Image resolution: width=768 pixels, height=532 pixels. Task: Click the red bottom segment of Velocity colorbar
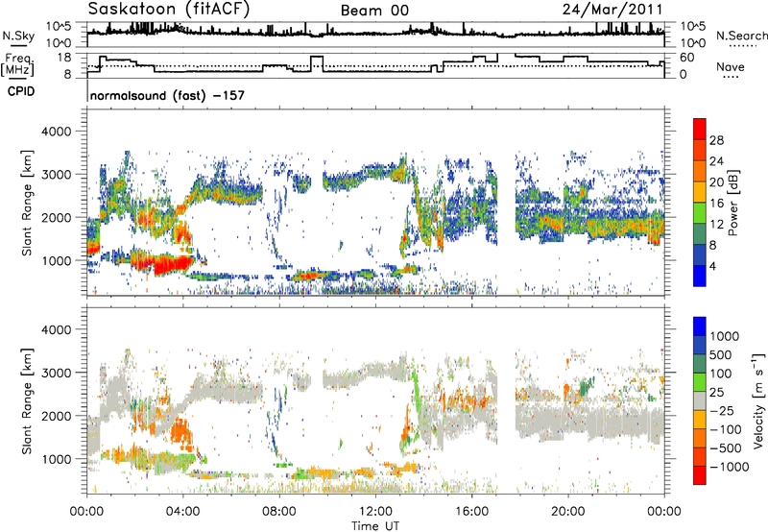coord(700,475)
